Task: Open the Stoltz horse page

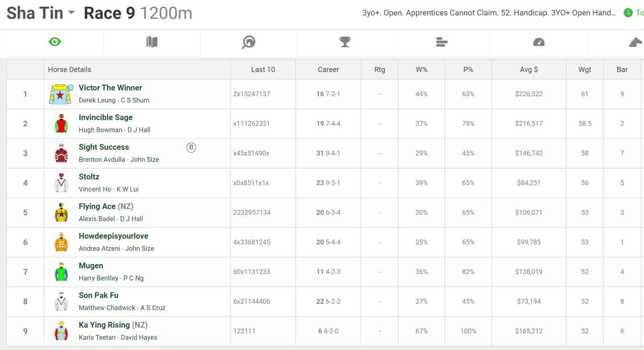Action: pyautogui.click(x=89, y=176)
